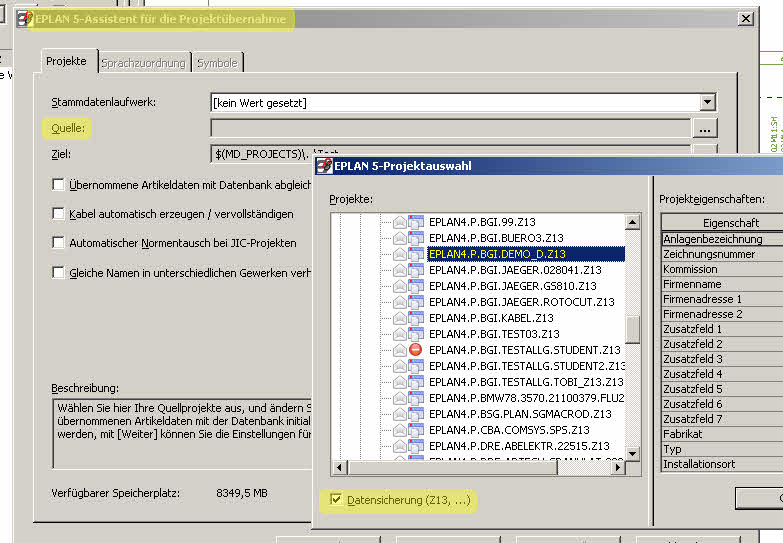Screen dimensions: 783x543
Task: Select EPLAN4.P.BGI.JAEGER.028041.Z13 project
Action: point(515,270)
